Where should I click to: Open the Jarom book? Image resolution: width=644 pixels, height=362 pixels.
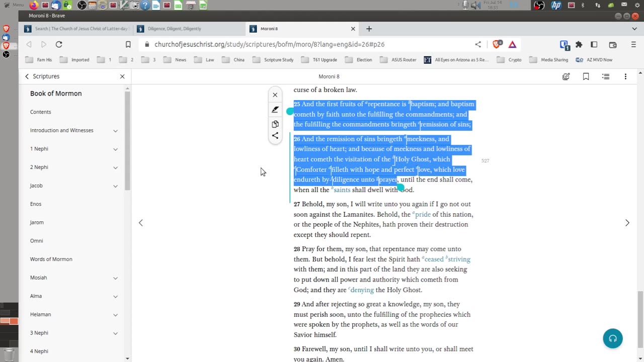pos(37,222)
